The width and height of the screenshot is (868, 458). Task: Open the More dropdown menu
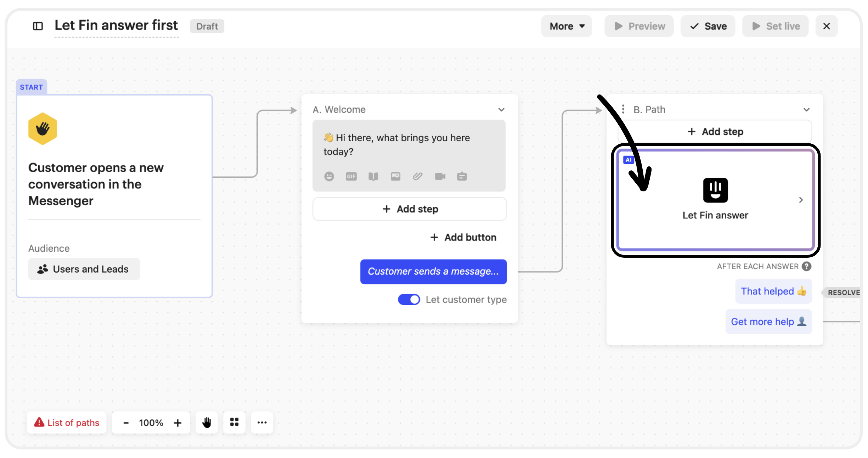click(566, 26)
